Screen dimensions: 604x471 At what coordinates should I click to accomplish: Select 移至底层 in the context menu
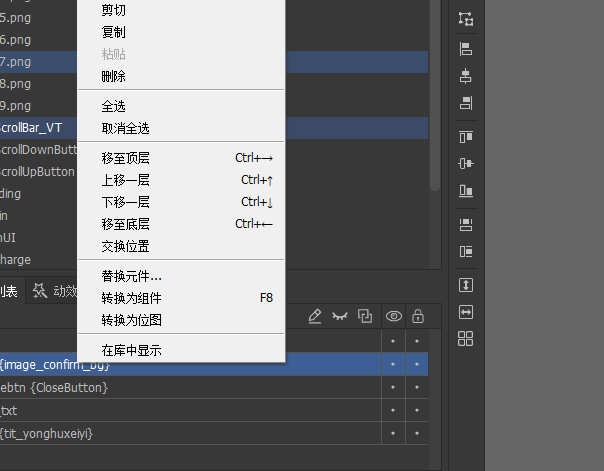coord(181,224)
